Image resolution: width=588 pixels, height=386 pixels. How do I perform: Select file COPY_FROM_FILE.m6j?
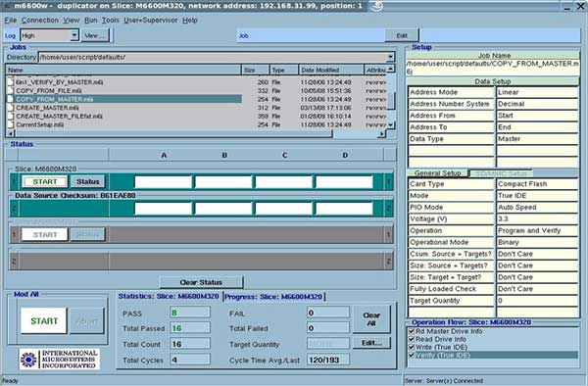49,91
